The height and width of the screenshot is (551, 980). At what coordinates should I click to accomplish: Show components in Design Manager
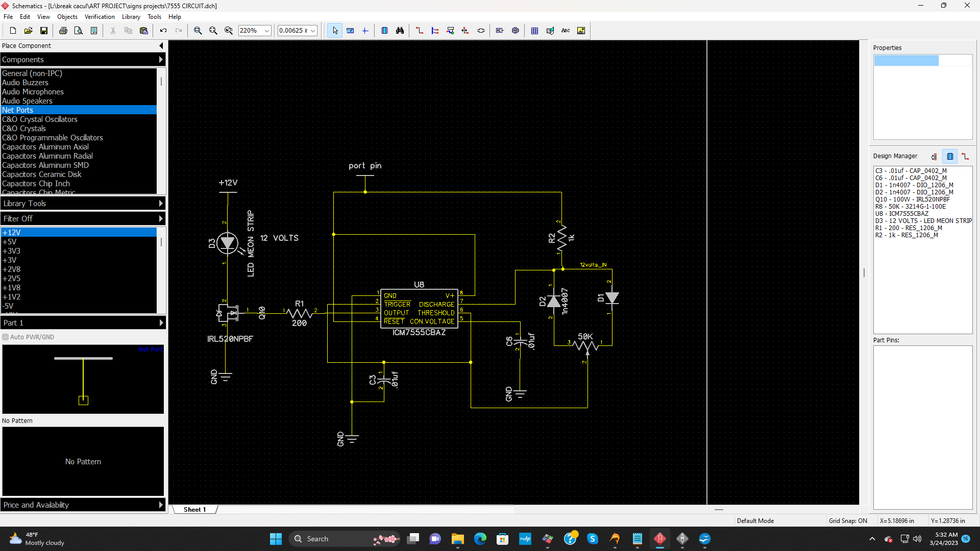(x=950, y=157)
